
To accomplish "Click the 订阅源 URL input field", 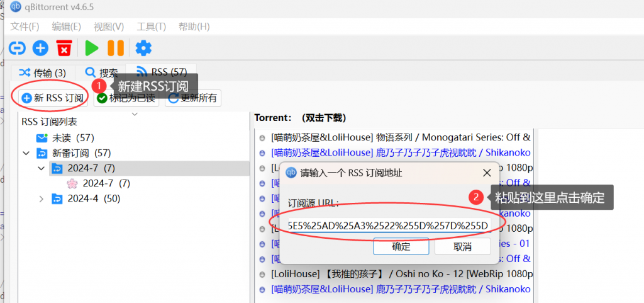I will (x=389, y=226).
